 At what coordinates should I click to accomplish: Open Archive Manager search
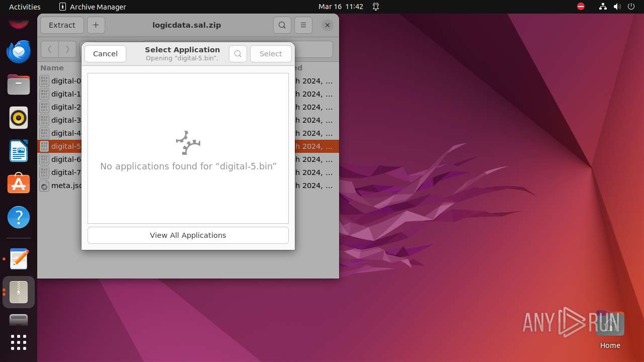point(282,25)
